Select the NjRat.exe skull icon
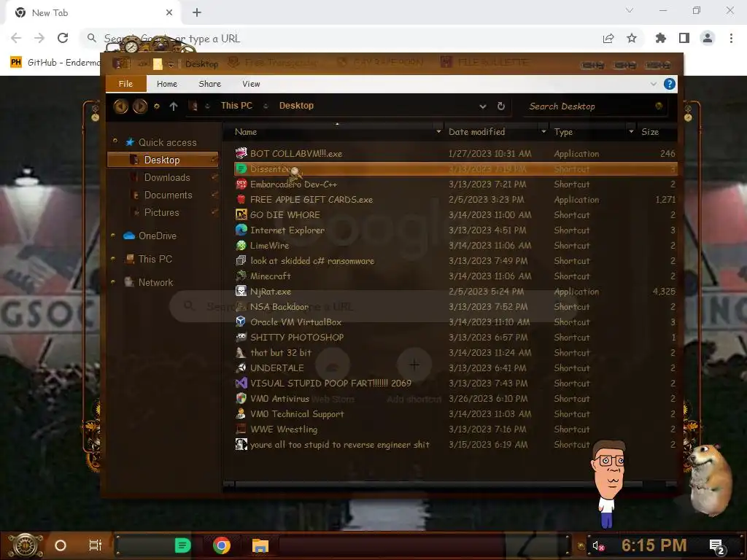 pos(241,291)
